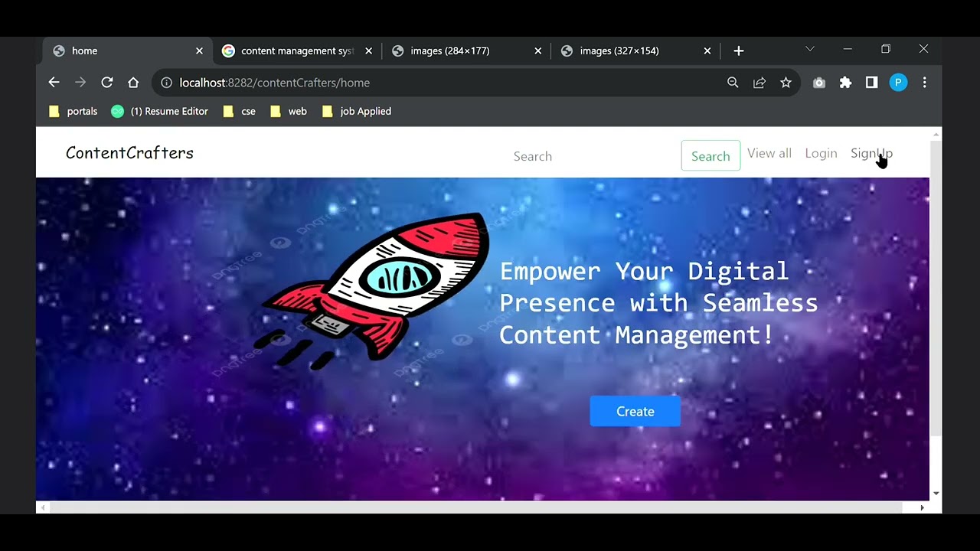Open the portals bookmark folder
Viewport: 980px width, 551px height.
[73, 111]
